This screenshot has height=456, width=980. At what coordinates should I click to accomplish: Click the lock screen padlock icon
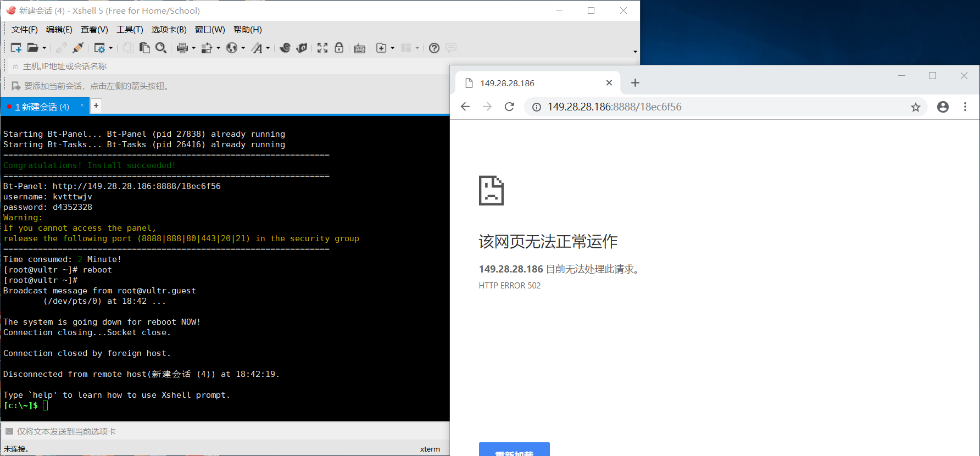339,48
